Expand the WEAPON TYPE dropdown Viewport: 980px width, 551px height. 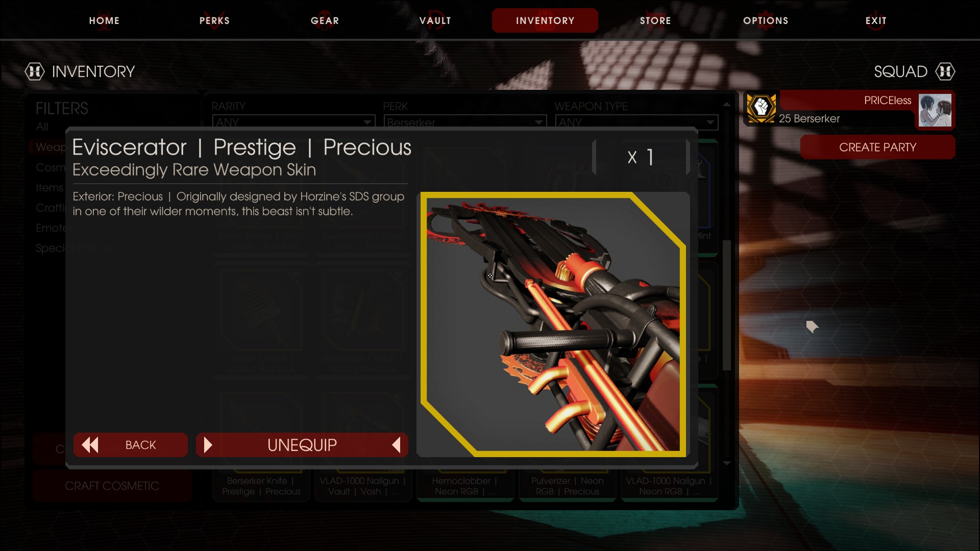(x=636, y=122)
